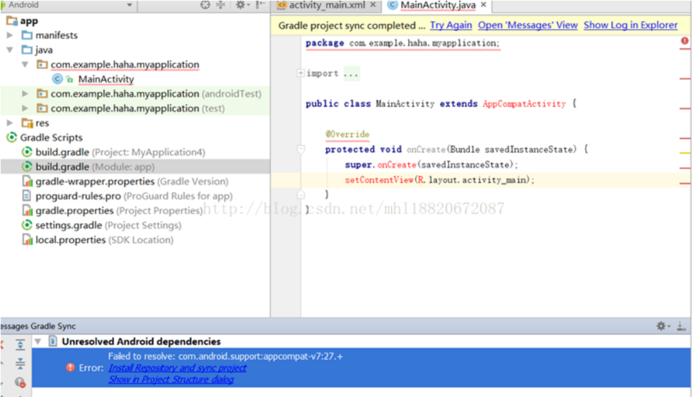Click the settings.gradle file icon
This screenshot has width=700, height=397.
click(27, 225)
